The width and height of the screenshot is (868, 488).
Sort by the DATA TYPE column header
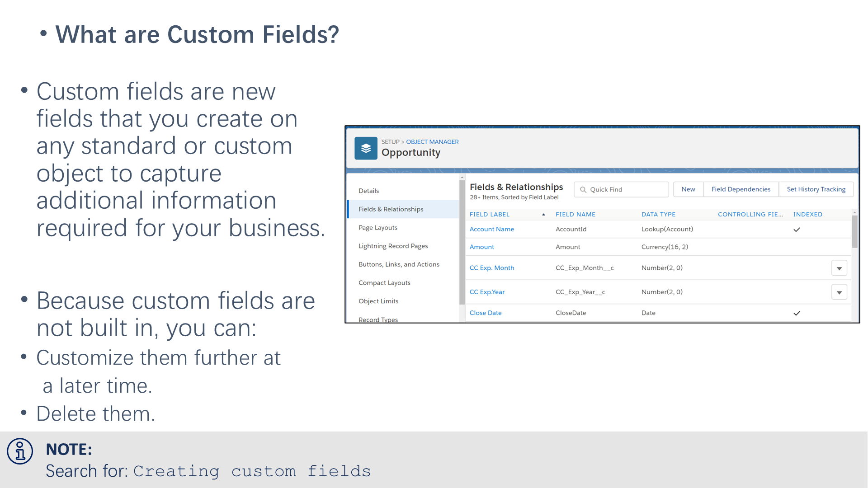tap(658, 215)
